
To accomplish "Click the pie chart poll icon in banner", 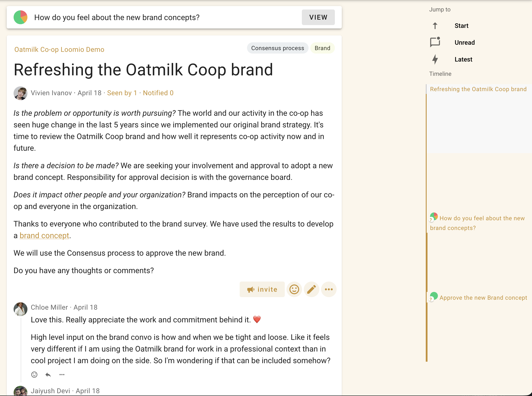I will pos(20,17).
